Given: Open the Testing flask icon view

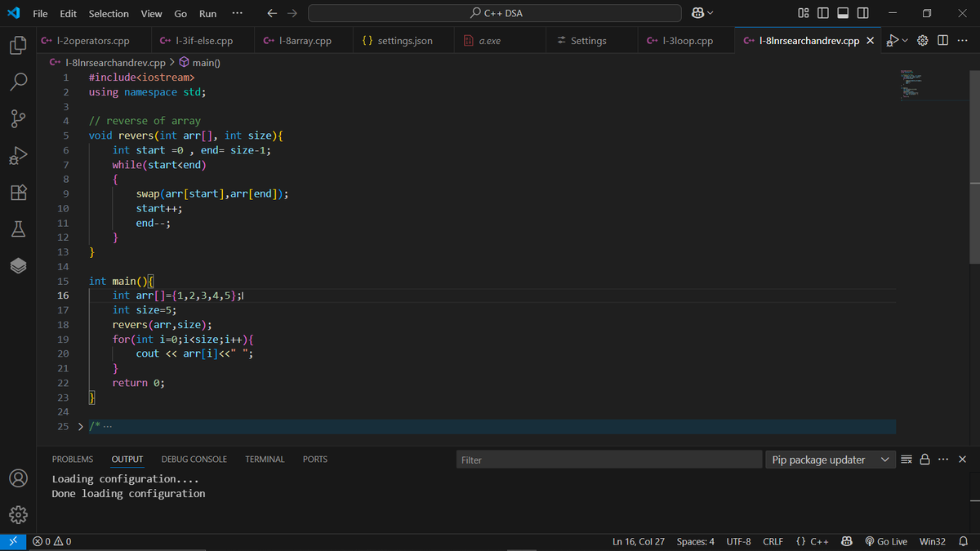Looking at the screenshot, I should click(x=19, y=229).
